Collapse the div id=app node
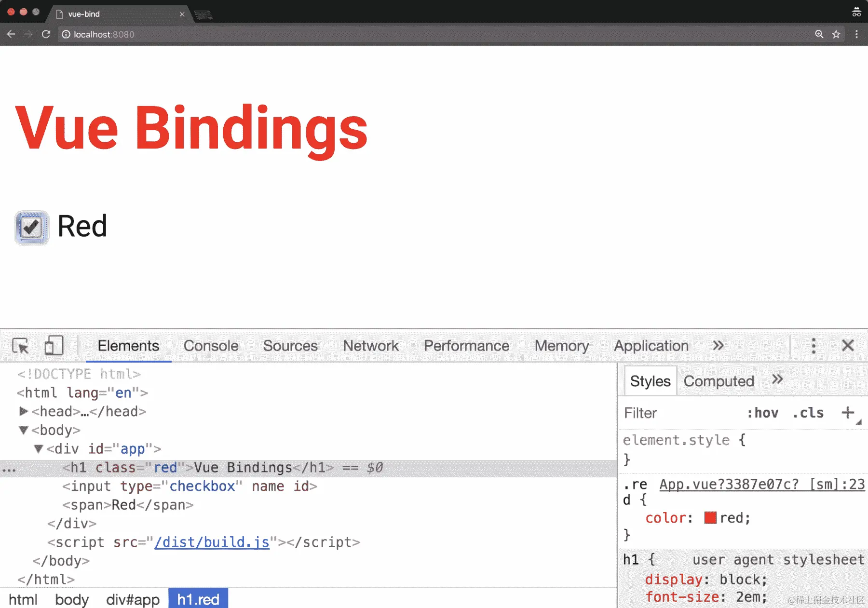This screenshot has height=608, width=868. click(39, 448)
